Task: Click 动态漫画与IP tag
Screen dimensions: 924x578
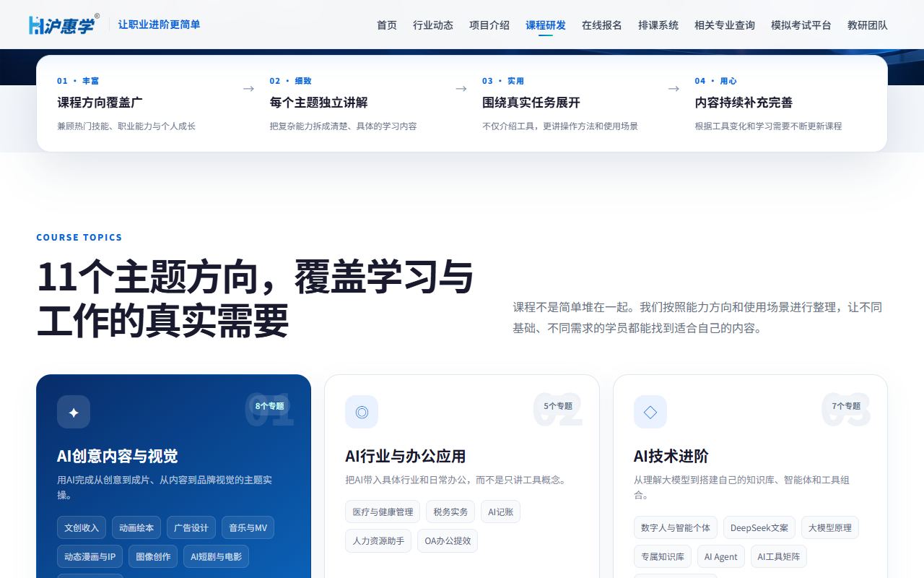Action: pos(90,556)
